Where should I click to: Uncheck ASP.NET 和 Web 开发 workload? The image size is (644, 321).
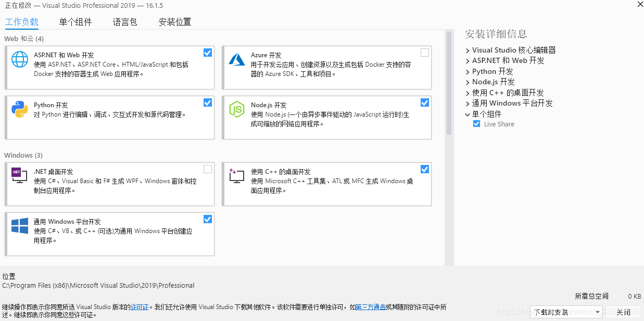(x=208, y=53)
